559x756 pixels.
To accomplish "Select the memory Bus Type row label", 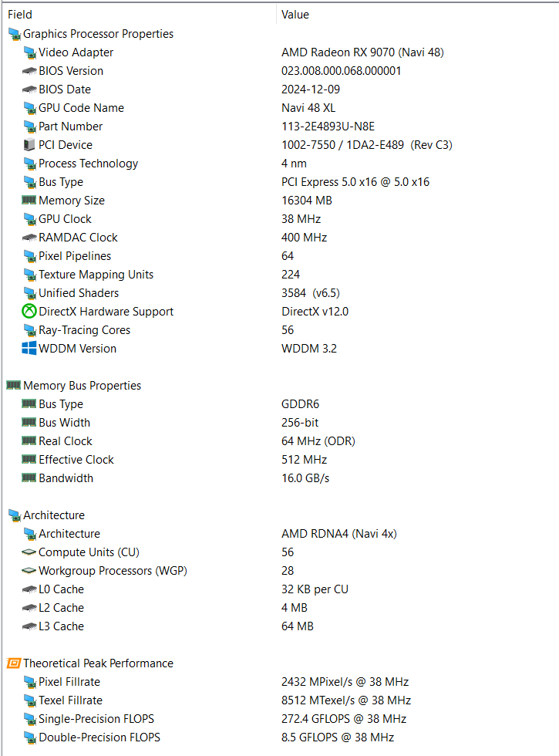I will click(61, 404).
